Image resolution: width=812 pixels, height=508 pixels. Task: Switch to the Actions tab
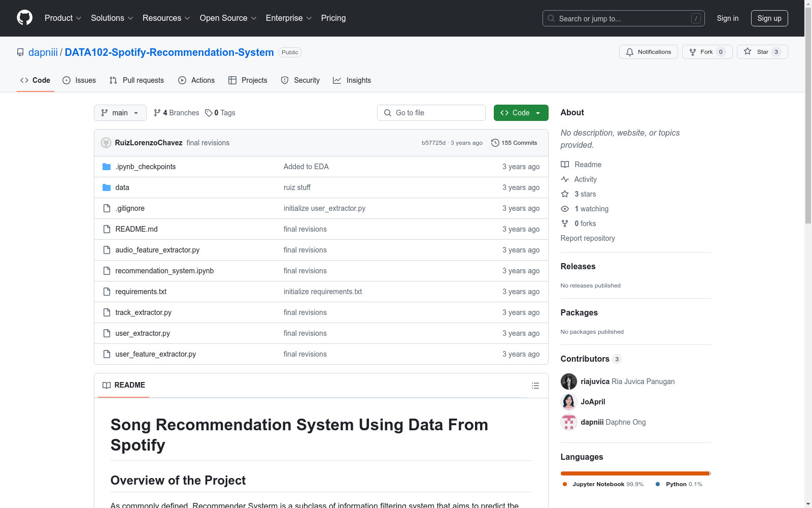pyautogui.click(x=196, y=80)
